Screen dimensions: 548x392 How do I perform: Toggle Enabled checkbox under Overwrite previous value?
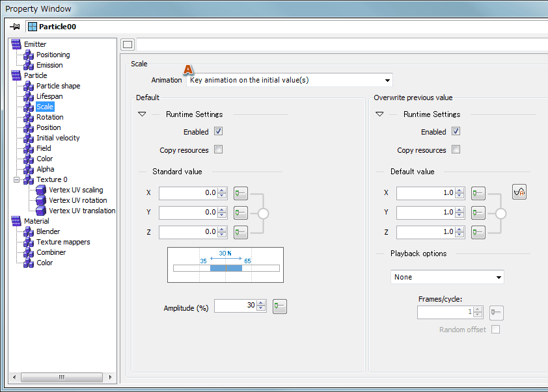coord(456,131)
